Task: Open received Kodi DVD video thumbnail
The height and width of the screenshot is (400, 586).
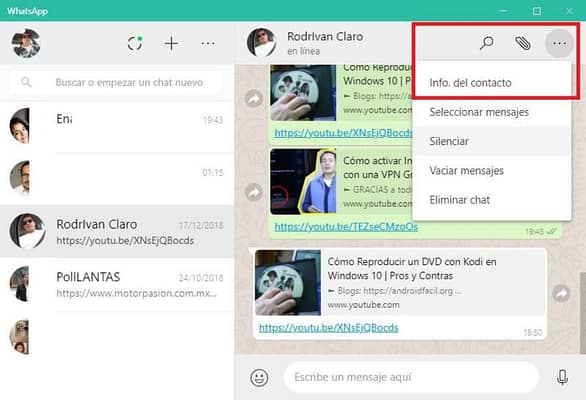Action: point(288,283)
